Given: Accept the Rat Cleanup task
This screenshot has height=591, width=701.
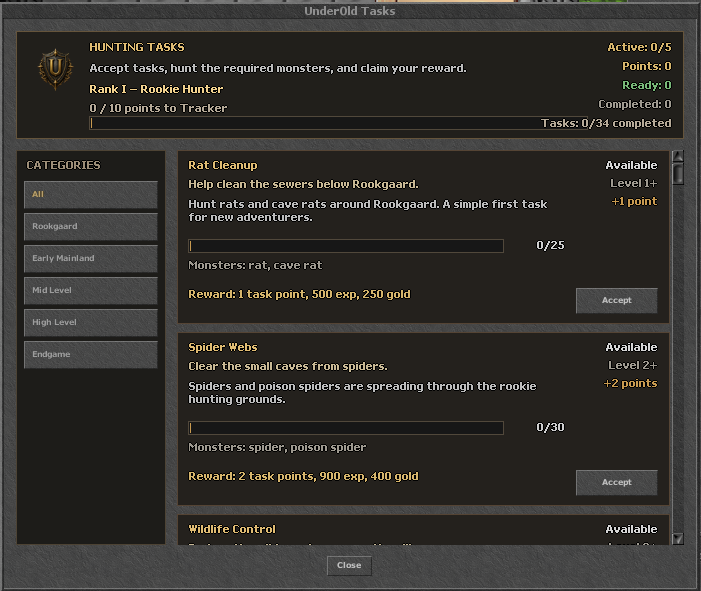Looking at the screenshot, I should 617,300.
